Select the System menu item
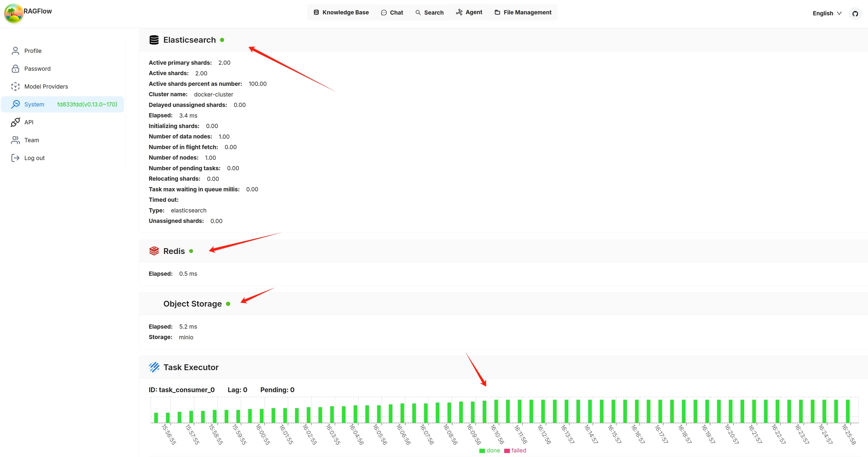868x457 pixels. pyautogui.click(x=63, y=104)
